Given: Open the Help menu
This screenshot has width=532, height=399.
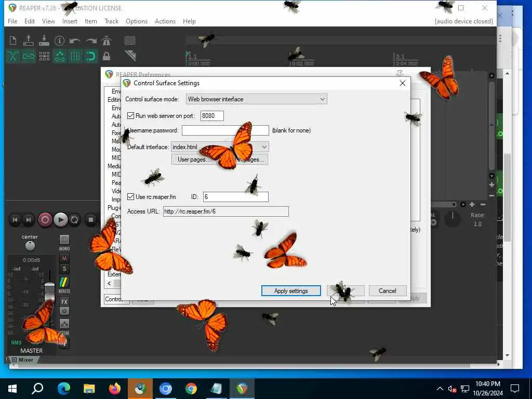Looking at the screenshot, I should (x=189, y=21).
